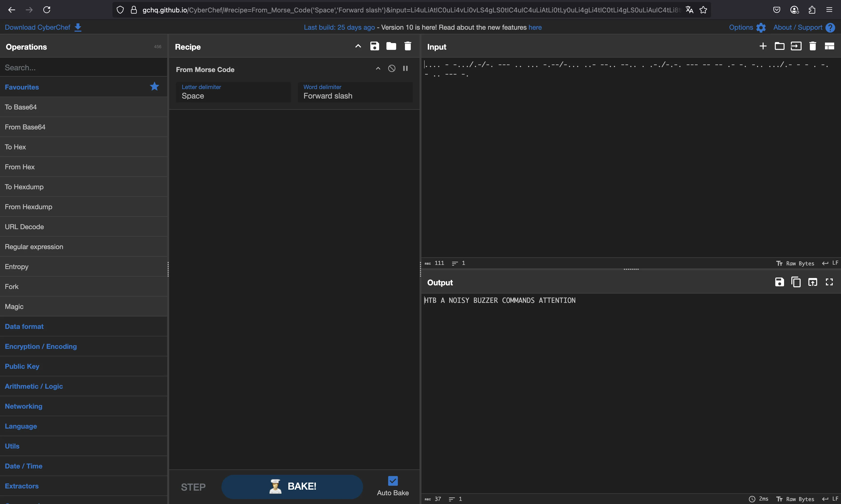Reset pane layout icon in Input header
The image size is (841, 504).
pos(829,46)
